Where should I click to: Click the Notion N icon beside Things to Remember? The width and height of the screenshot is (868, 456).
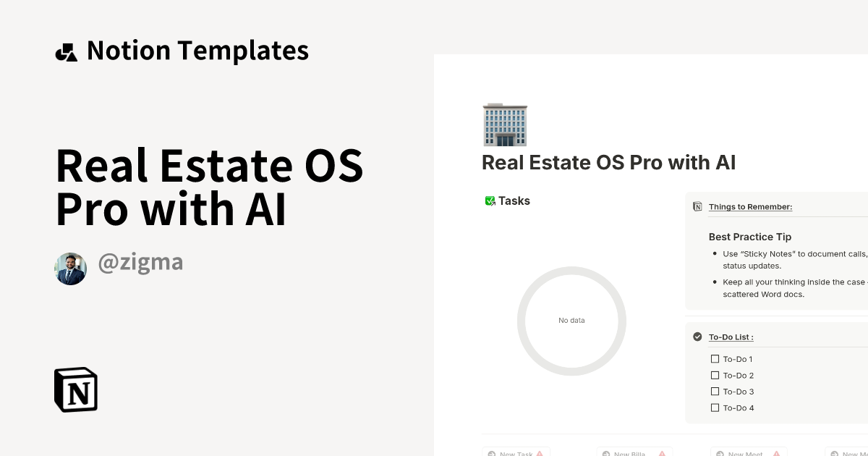tap(697, 206)
